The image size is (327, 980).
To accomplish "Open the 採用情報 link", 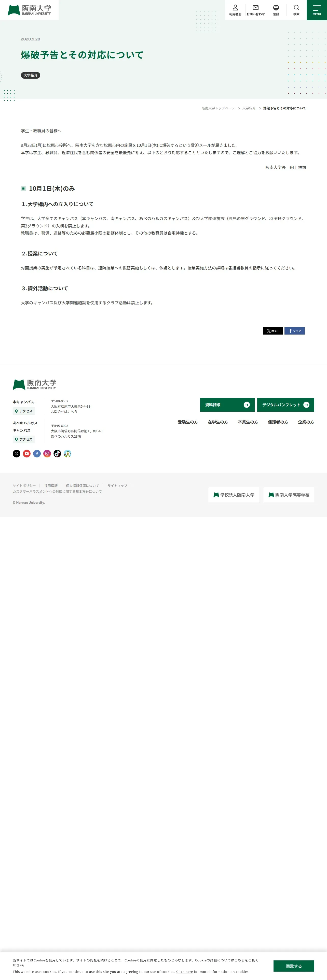I will tap(51, 486).
